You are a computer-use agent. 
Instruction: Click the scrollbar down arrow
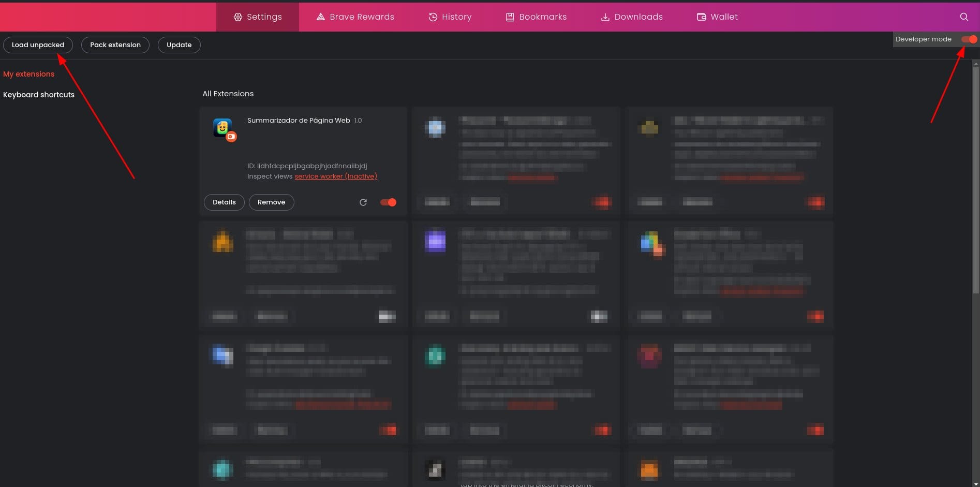coord(976,484)
